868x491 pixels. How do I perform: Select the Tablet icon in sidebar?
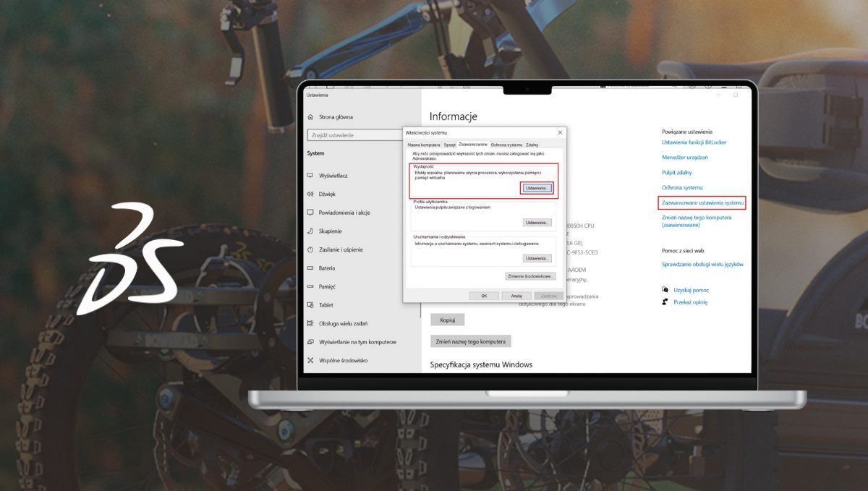tap(310, 304)
